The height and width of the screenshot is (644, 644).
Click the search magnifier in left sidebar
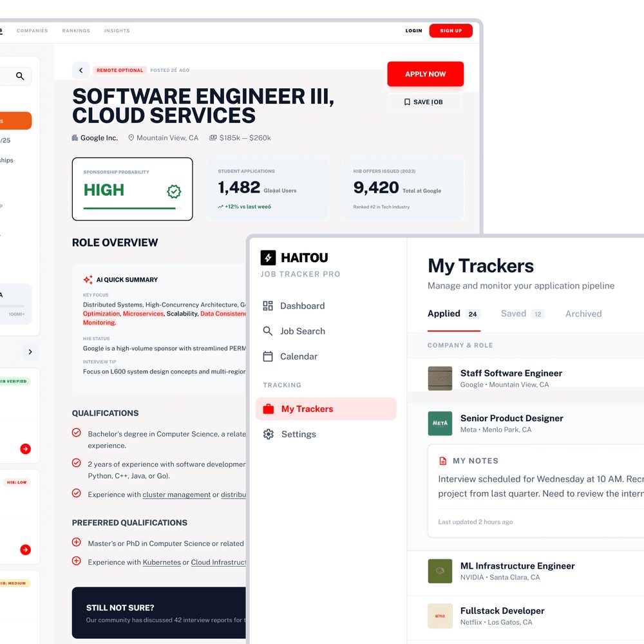coord(20,76)
